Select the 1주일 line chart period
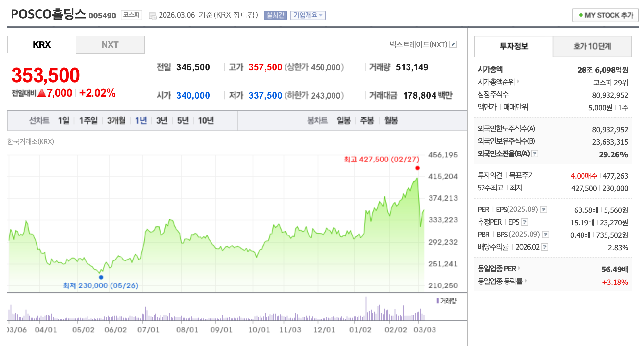 pyautogui.click(x=88, y=121)
